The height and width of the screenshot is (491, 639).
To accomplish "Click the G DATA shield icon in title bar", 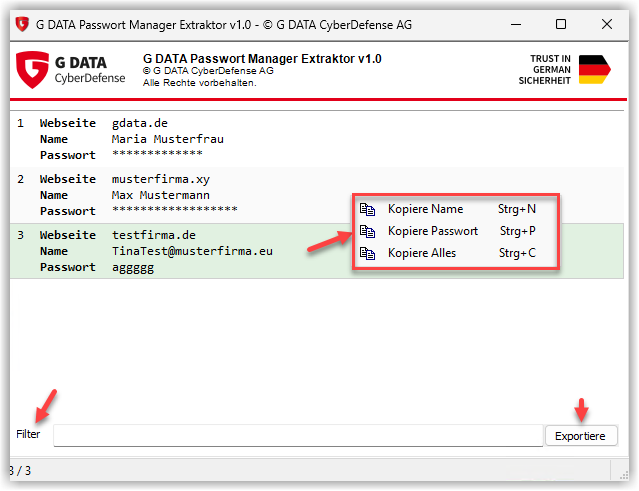I will click(20, 24).
